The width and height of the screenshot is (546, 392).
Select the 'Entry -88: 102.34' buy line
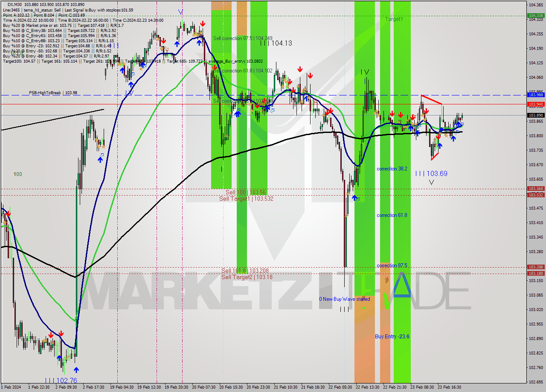pos(56,56)
